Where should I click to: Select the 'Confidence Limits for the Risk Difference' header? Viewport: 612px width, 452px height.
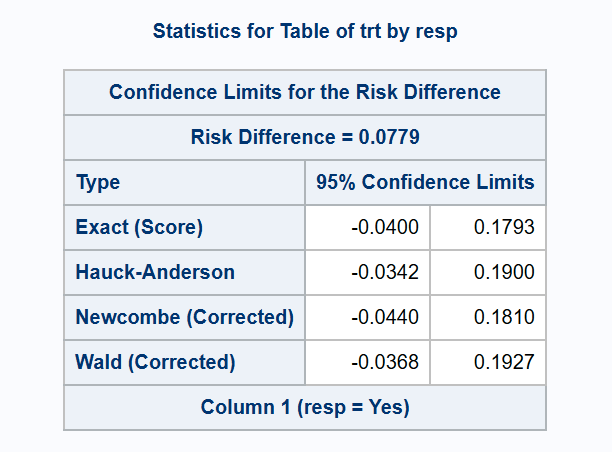[305, 93]
